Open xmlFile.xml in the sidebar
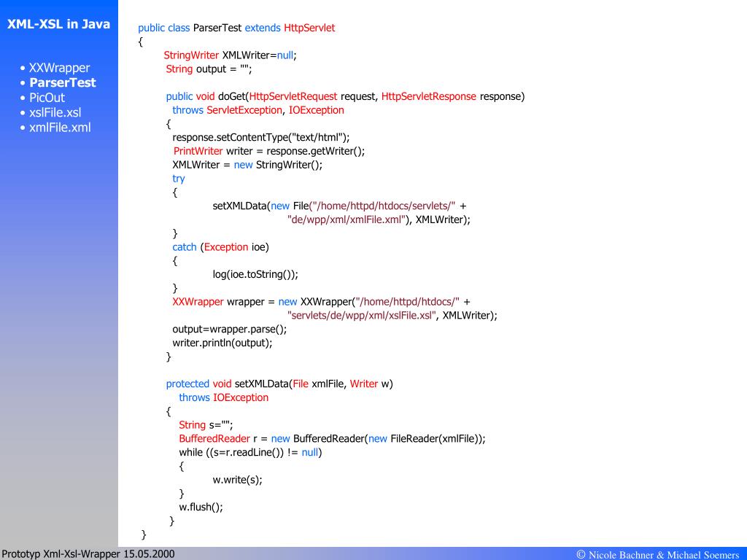The image size is (747, 560). pos(60,127)
